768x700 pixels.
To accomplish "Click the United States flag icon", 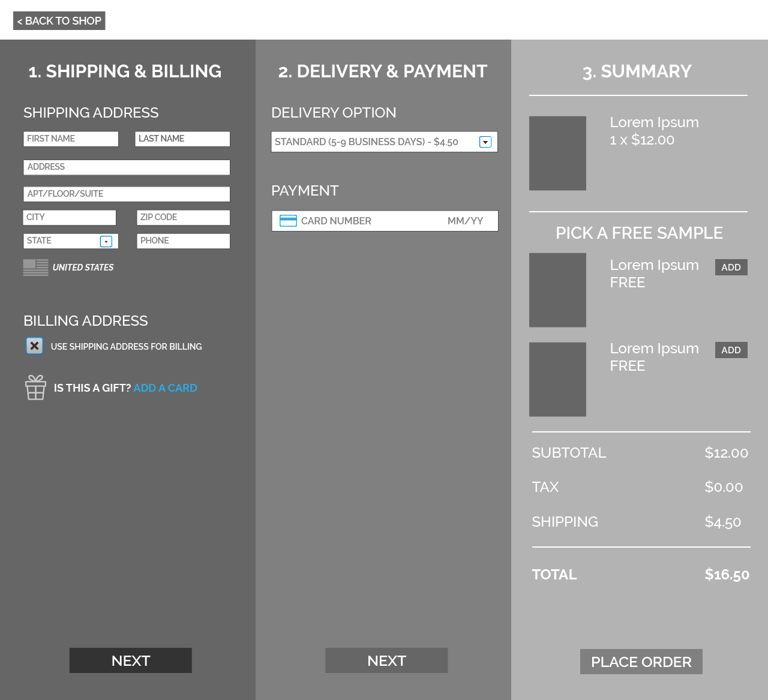I will (x=36, y=268).
